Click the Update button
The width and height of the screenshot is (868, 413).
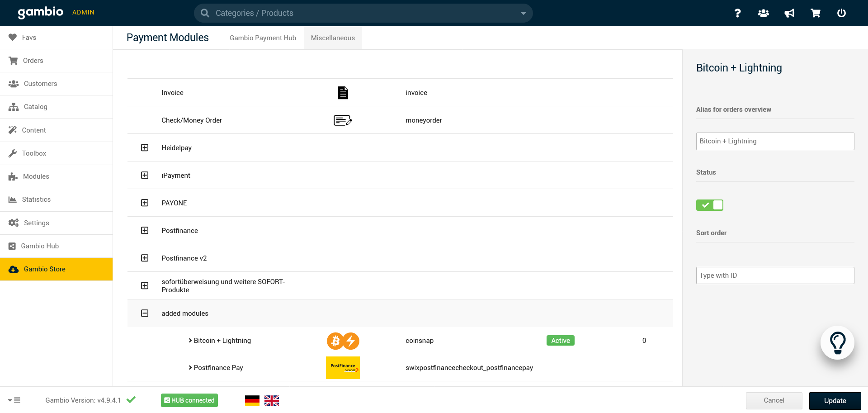(835, 401)
